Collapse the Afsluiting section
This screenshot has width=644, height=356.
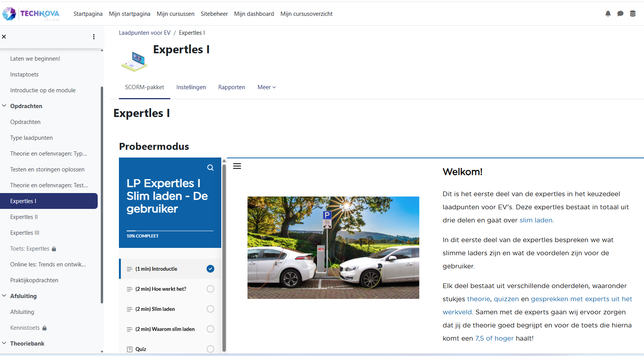[4, 296]
